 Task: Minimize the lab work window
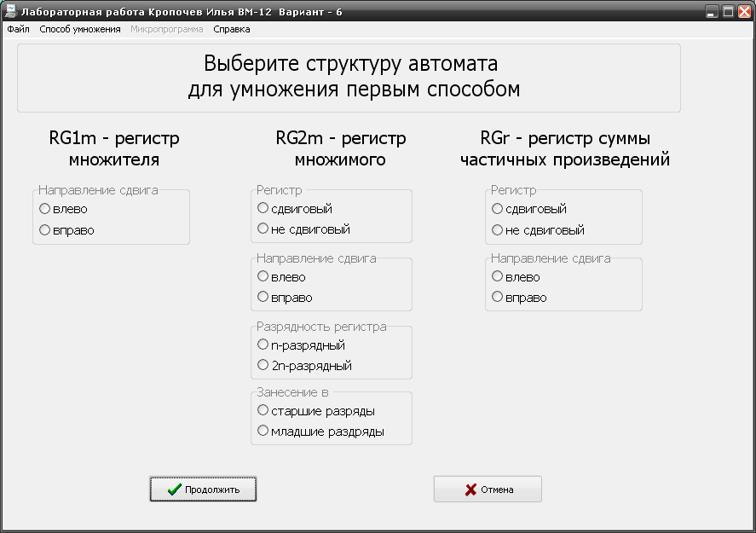click(711, 12)
